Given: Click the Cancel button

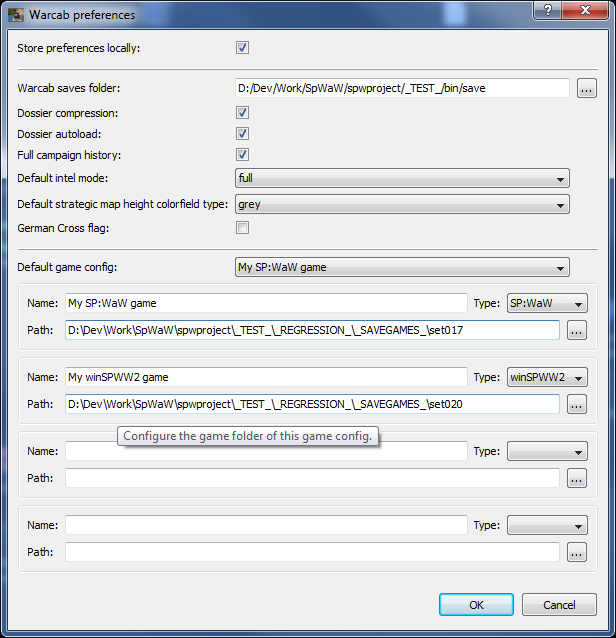Looking at the screenshot, I should point(559,605).
